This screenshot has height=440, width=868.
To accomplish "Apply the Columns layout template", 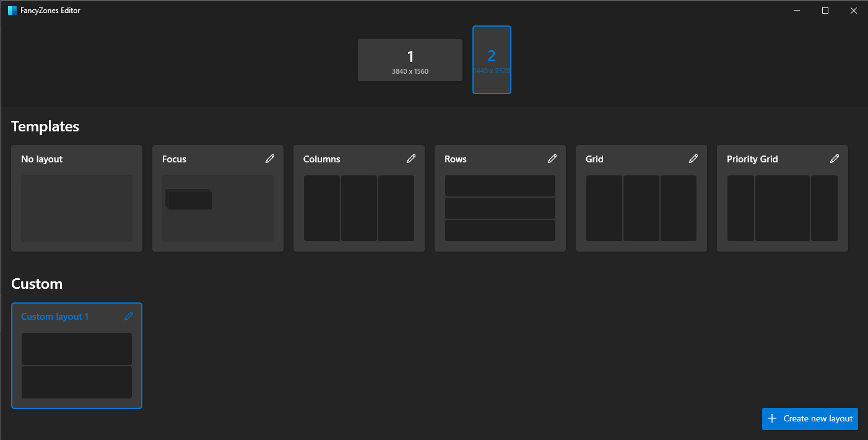I will point(358,208).
